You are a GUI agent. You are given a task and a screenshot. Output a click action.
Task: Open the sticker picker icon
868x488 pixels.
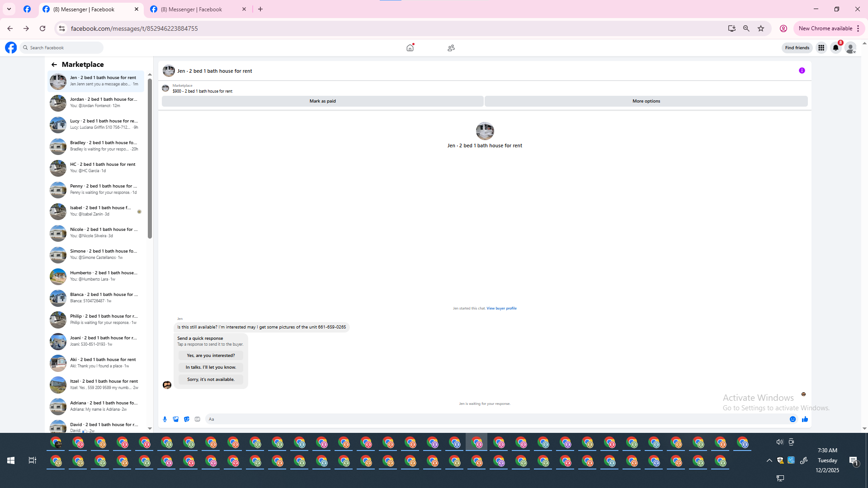187,419
